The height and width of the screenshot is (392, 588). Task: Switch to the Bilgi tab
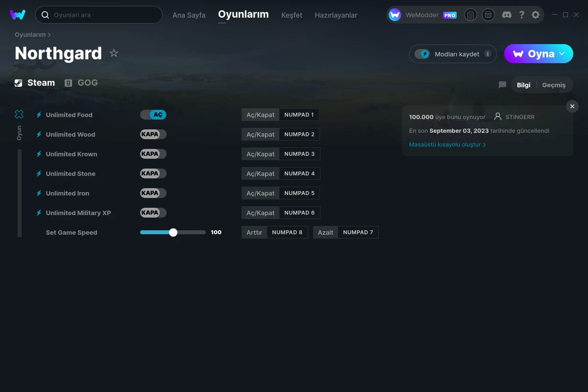pos(523,85)
